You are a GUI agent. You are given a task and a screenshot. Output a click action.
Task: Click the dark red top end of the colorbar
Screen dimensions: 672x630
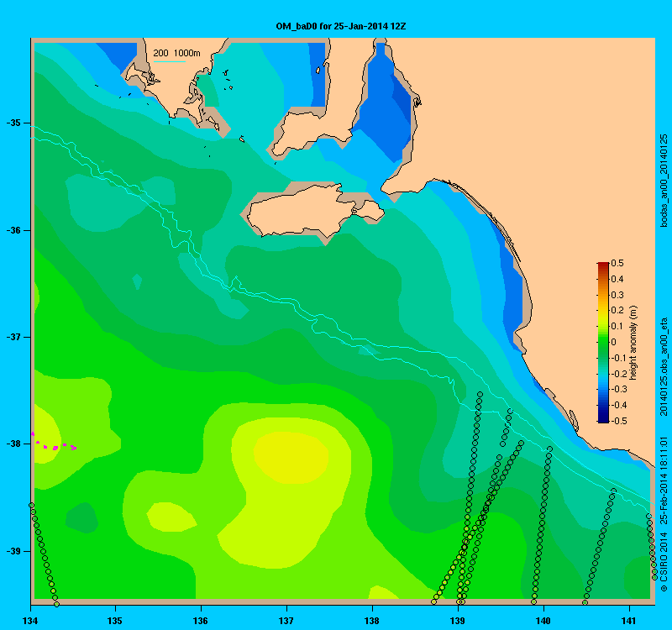[x=603, y=265]
